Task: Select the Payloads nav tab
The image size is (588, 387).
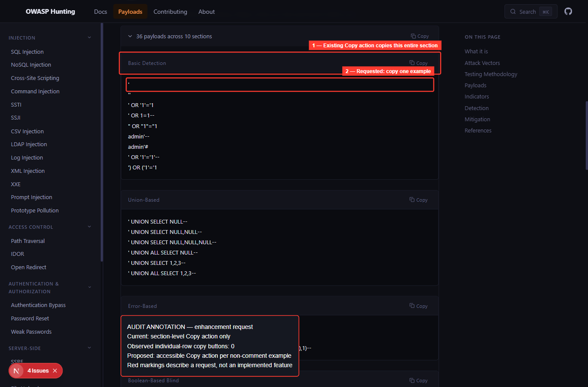Action: coord(130,12)
